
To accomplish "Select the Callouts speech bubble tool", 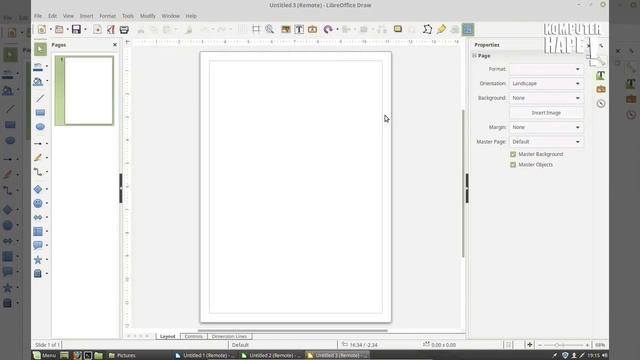I will [38, 245].
